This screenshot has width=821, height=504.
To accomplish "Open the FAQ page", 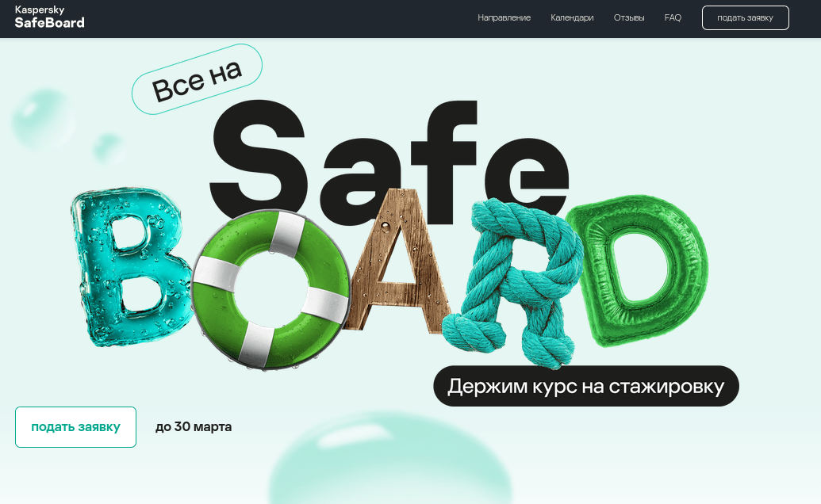I will coord(673,17).
